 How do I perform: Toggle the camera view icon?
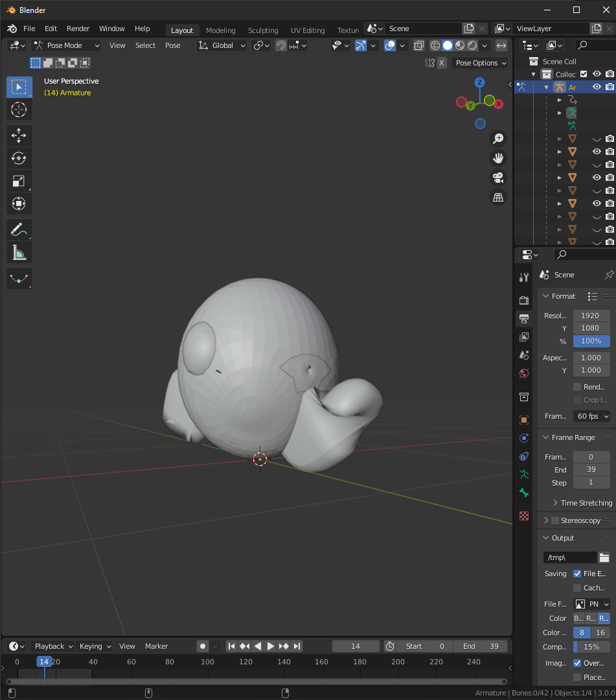[x=498, y=178]
